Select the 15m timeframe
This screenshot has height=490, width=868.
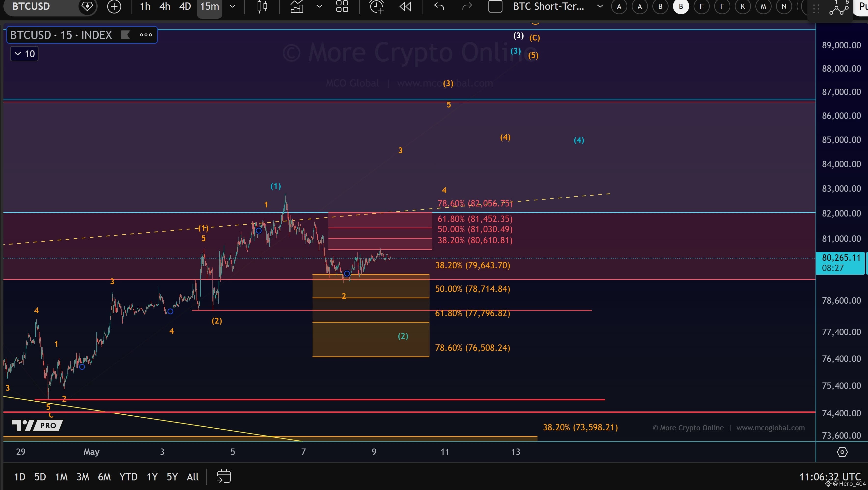(x=210, y=6)
